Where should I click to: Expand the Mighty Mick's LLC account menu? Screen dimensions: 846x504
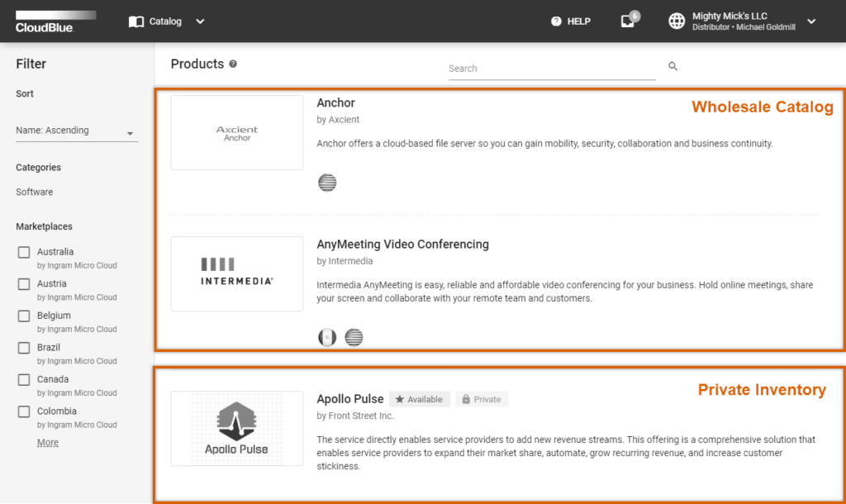pos(811,21)
